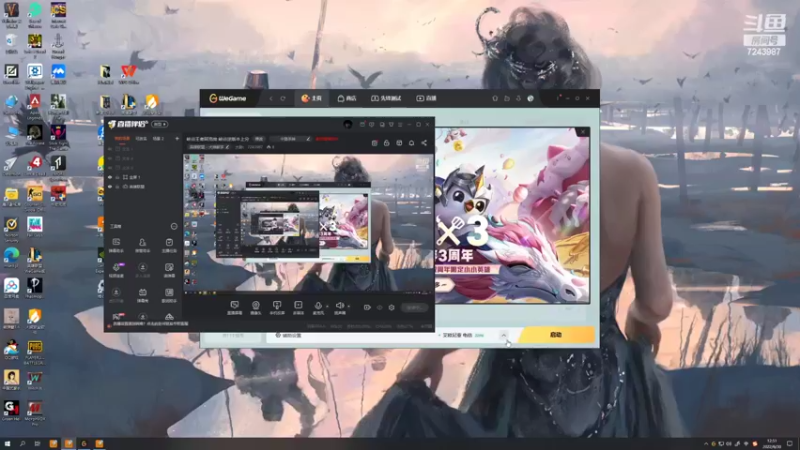Click the streaming app profile avatar
The width and height of the screenshot is (800, 450).
(348, 124)
